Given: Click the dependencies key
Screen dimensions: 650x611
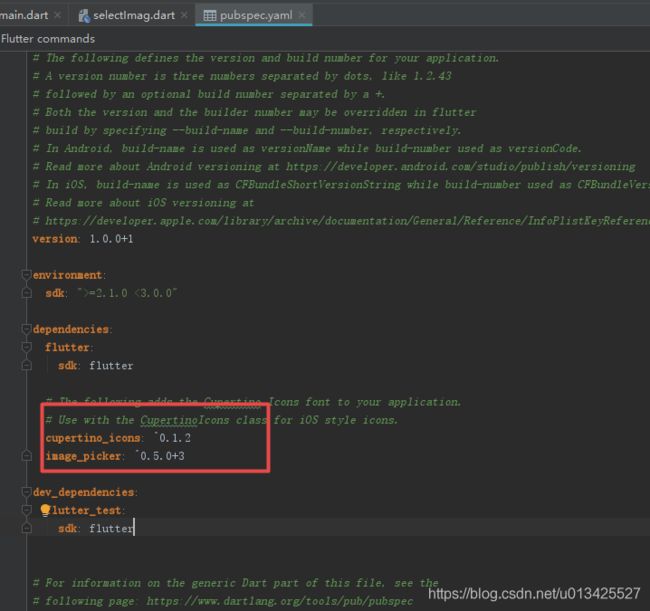Looking at the screenshot, I should click(x=71, y=329).
